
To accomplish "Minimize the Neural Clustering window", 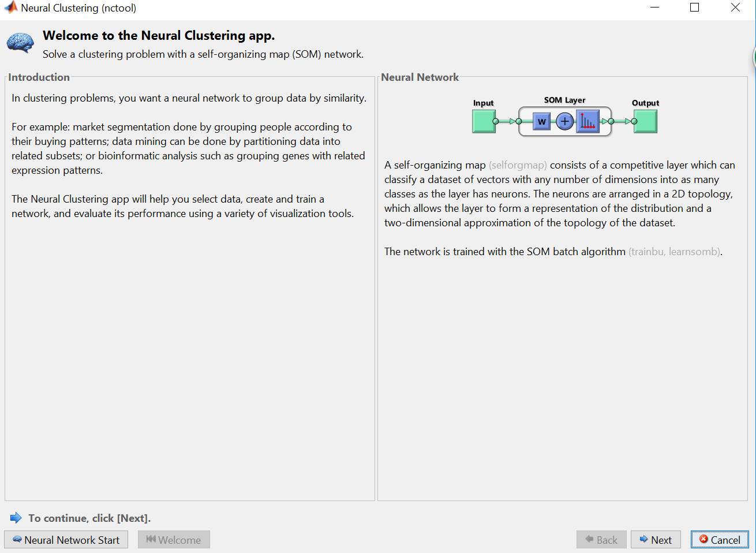I will (x=654, y=8).
